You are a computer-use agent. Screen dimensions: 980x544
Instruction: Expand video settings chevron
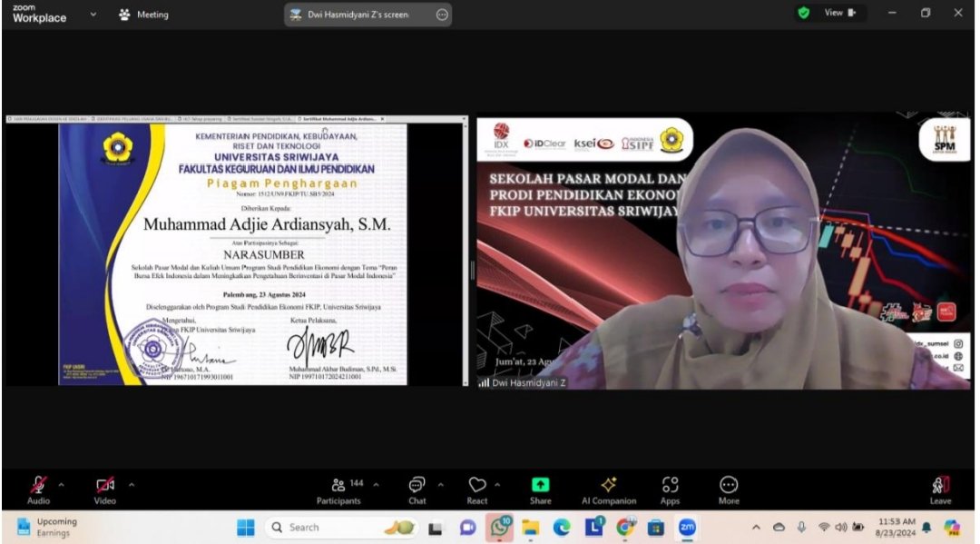131,484
